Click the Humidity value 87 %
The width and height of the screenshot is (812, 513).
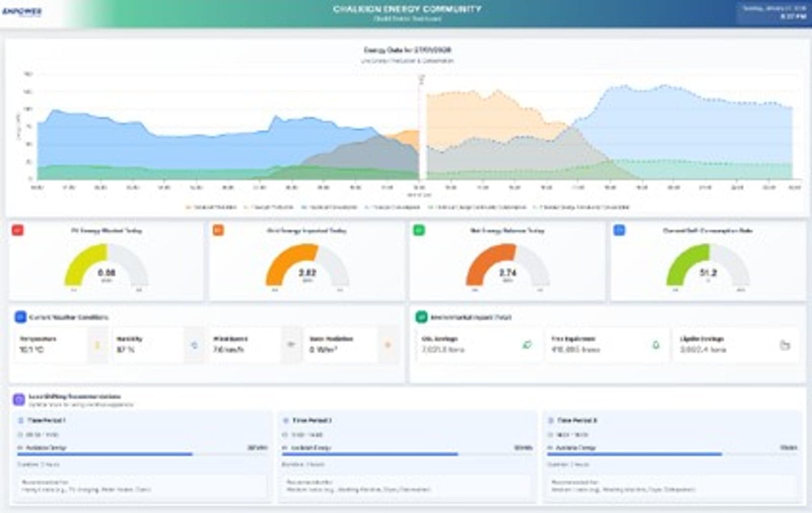point(125,350)
